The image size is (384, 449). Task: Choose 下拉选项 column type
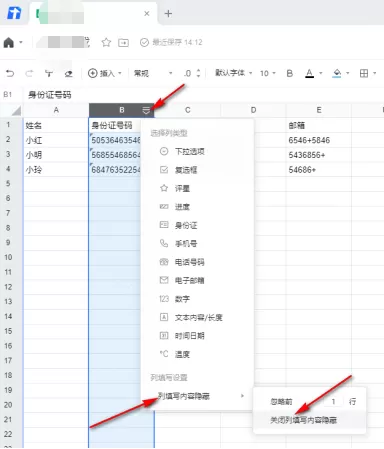click(197, 152)
